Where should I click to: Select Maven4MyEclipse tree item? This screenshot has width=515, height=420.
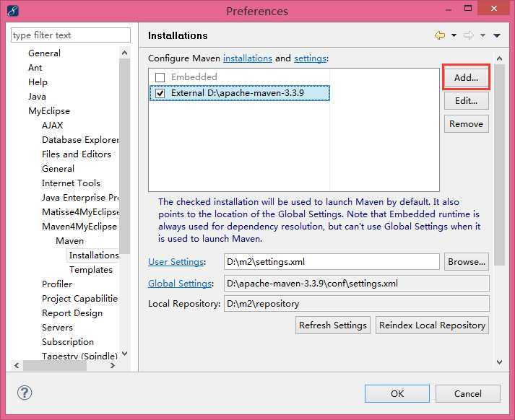coord(79,227)
